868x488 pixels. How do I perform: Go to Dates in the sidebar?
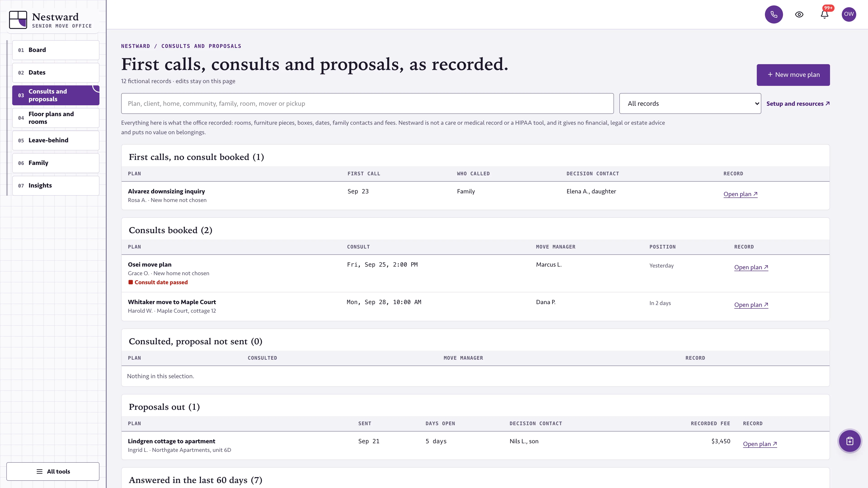(x=56, y=72)
